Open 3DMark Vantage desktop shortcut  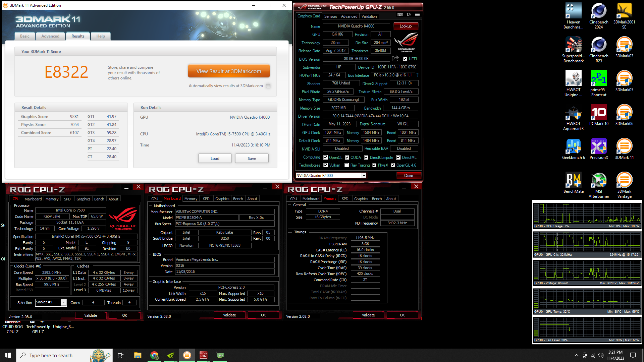coord(624,185)
